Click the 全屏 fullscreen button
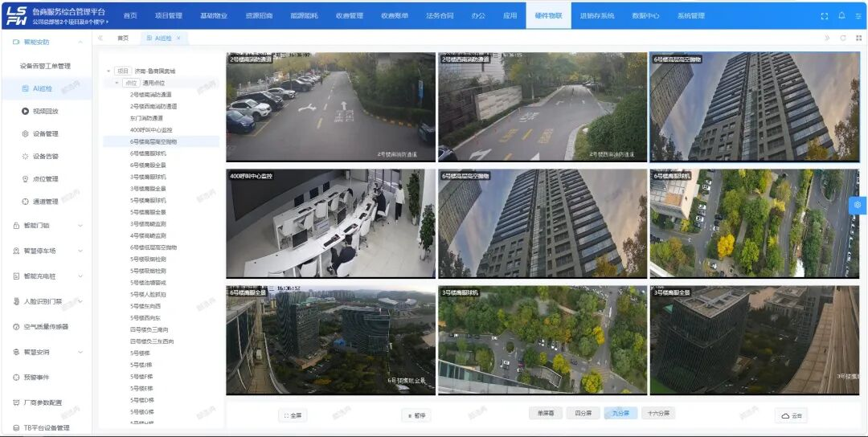The height and width of the screenshot is (437, 868). tap(293, 415)
